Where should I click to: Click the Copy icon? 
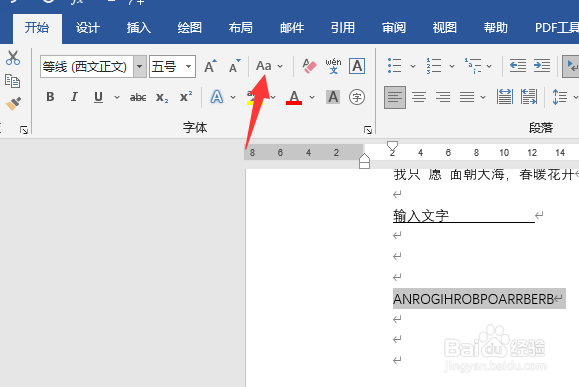(12, 81)
